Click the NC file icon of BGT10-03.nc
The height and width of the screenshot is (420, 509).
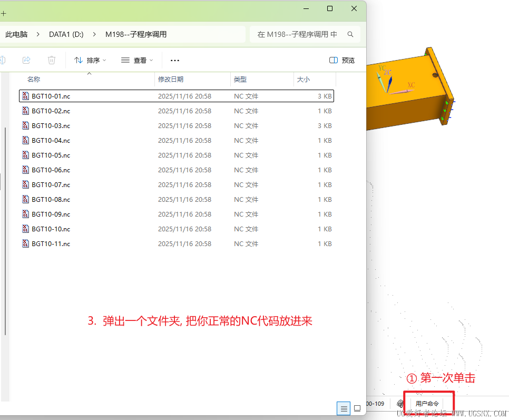(x=25, y=125)
